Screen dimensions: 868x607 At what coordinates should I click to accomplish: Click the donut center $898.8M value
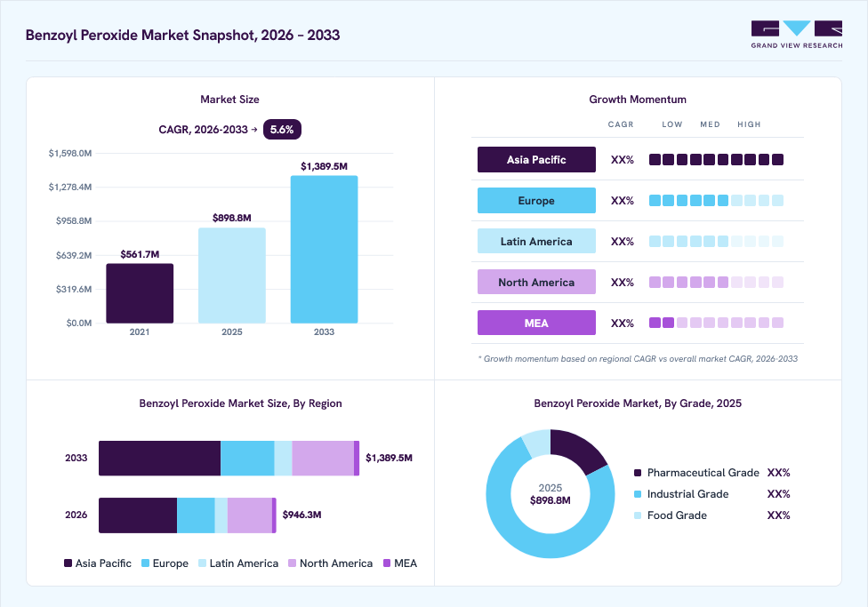coord(551,500)
